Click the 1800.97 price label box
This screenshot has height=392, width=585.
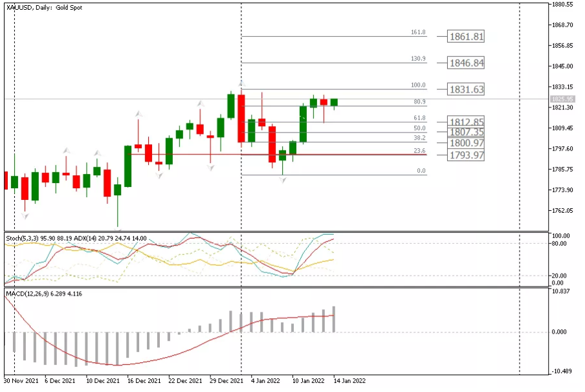coord(466,143)
